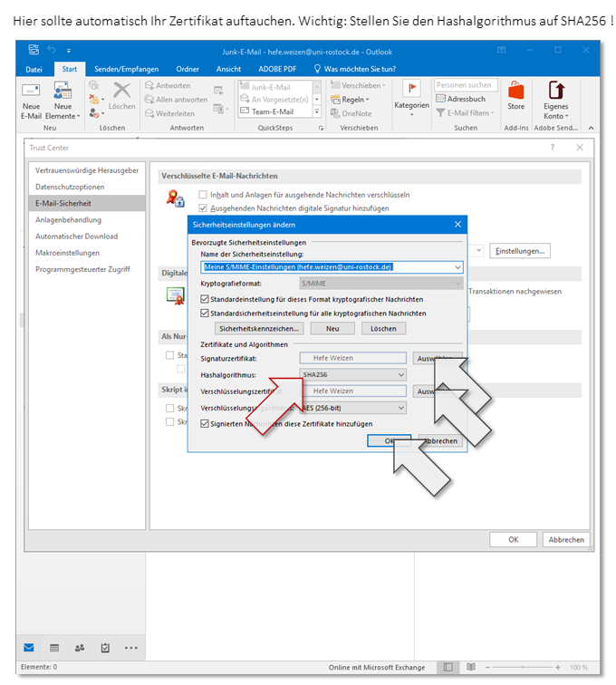Viewport: 616px width, 685px height.
Task: Click the Eigenes Konto icon
Action: pos(556,91)
